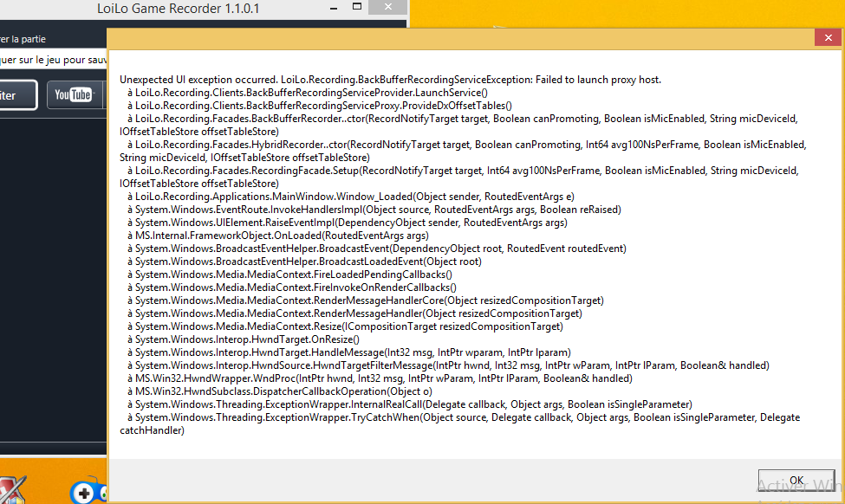
Task: Click the 'sur le jeu pour' hint text
Action: 52,60
